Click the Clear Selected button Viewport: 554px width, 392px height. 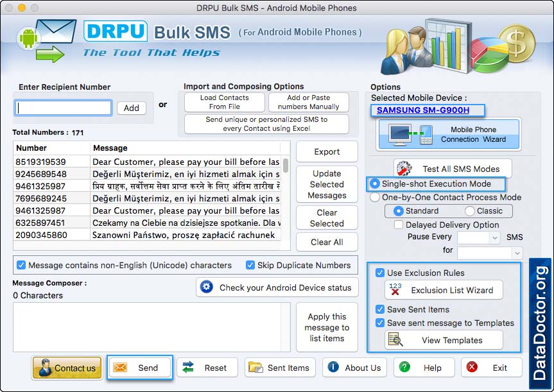pyautogui.click(x=327, y=218)
